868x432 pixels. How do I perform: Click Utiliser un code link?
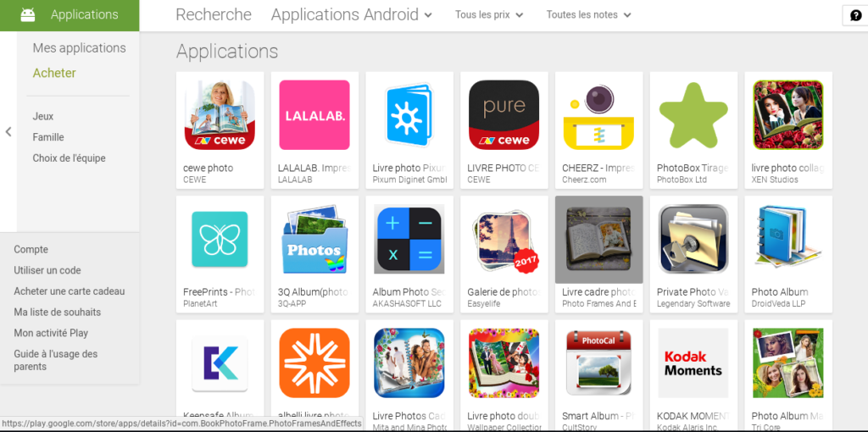[47, 270]
